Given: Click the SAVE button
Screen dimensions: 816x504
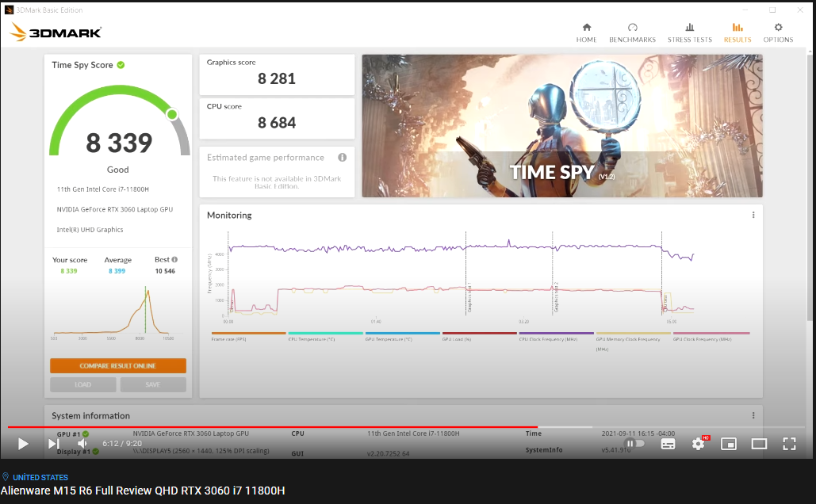Looking at the screenshot, I should coord(153,384).
